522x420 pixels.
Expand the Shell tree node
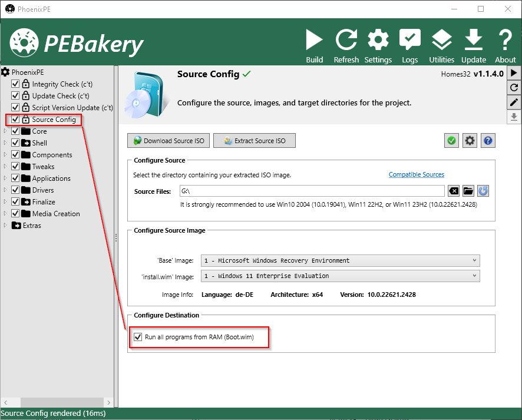pos(5,143)
